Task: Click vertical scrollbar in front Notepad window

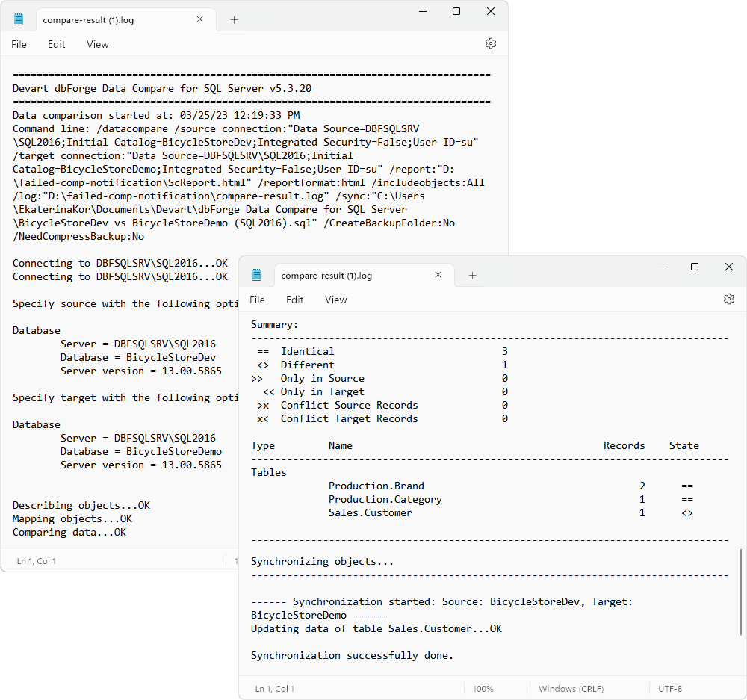Action: pos(741,592)
